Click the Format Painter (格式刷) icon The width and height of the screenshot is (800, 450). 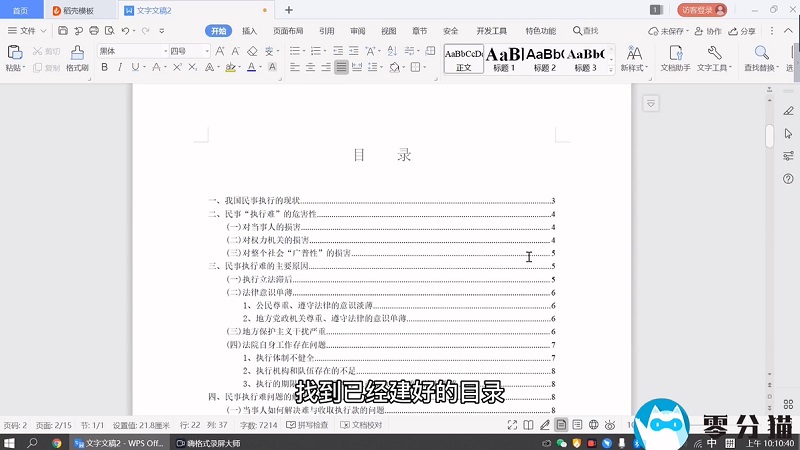(77, 52)
